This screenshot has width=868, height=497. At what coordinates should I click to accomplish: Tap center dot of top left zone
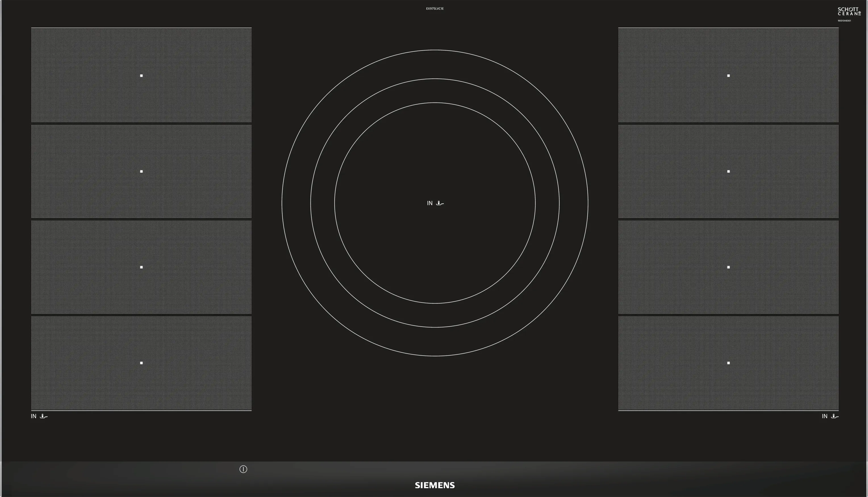click(141, 76)
